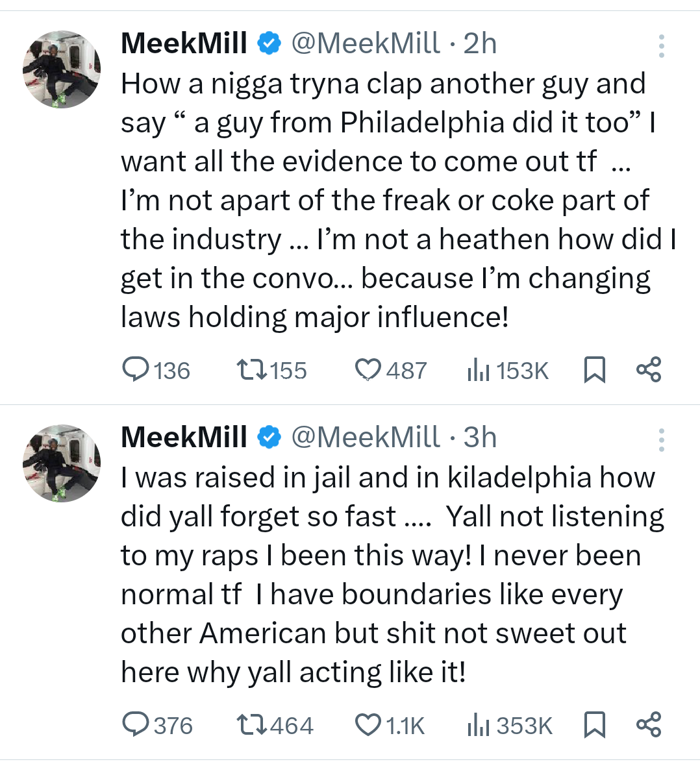Open more options for the second tweet
Screen dimensions: 700x762
point(661,440)
